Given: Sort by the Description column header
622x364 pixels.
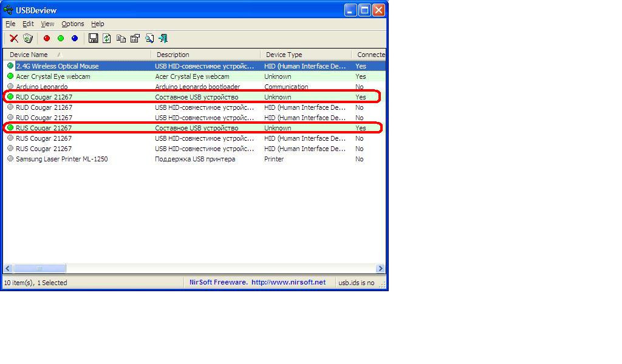Looking at the screenshot, I should click(x=206, y=55).
